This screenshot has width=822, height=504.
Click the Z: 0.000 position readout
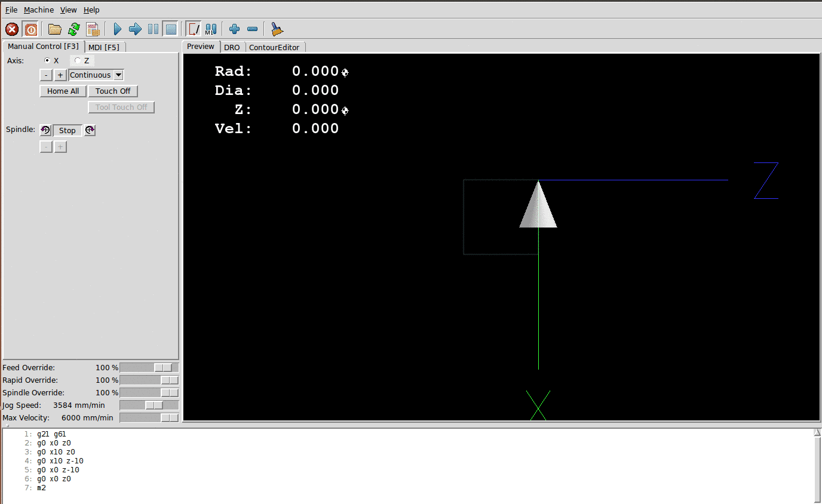287,110
